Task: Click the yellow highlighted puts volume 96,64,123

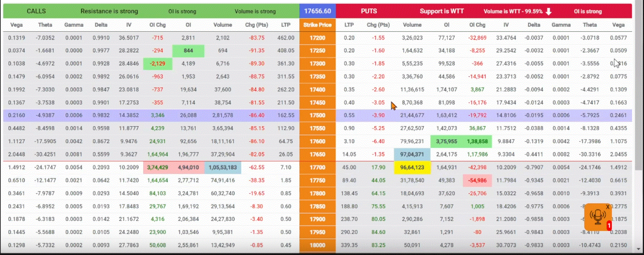Action: click(412, 167)
